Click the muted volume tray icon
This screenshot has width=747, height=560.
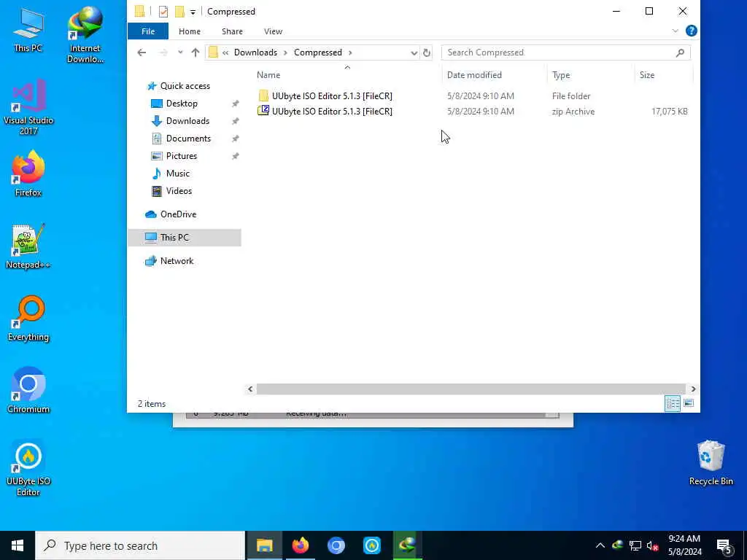(x=652, y=545)
